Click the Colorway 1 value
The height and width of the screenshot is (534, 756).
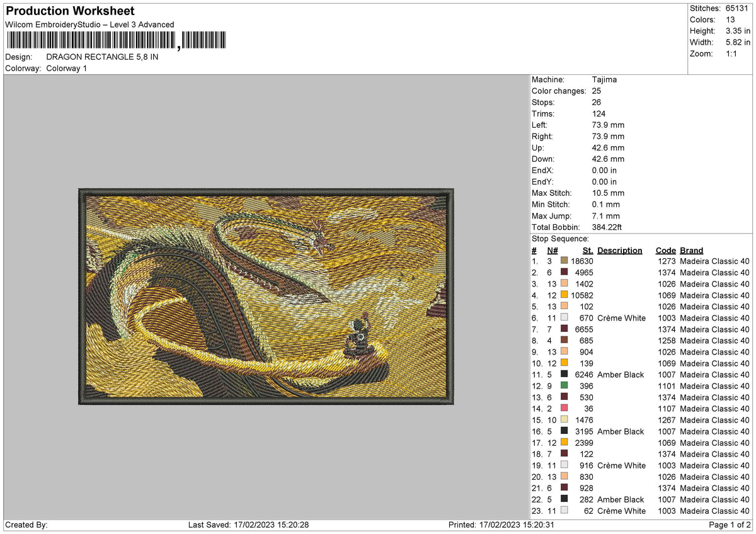(x=67, y=68)
